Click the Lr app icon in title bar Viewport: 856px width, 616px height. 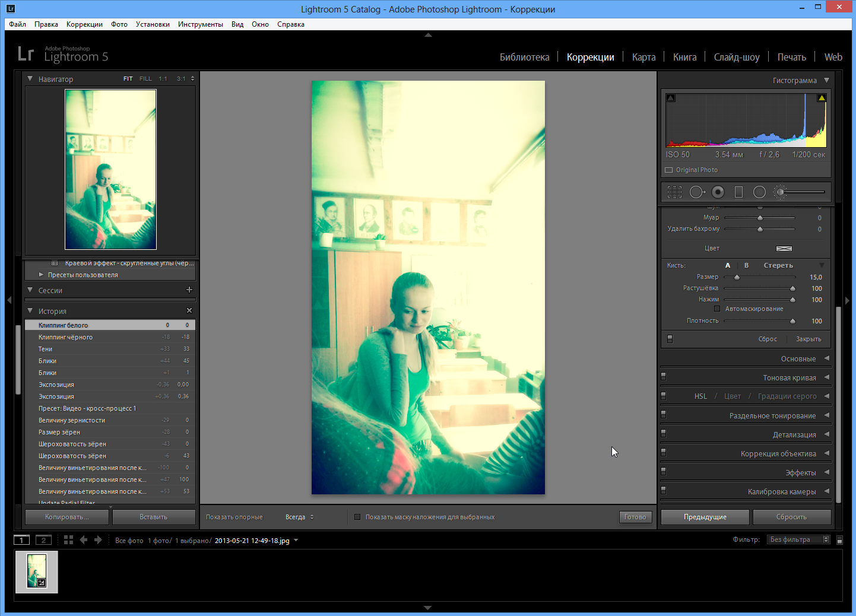[x=11, y=9]
